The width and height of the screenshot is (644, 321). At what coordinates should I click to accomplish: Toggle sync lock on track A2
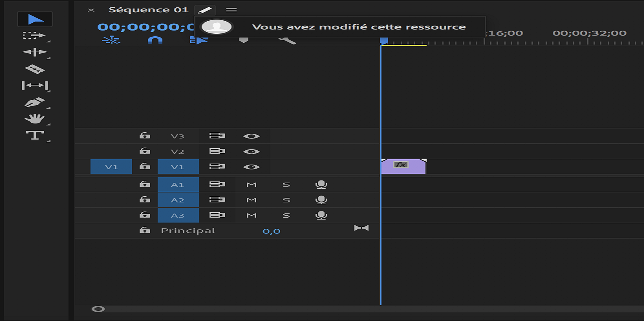coord(217,200)
